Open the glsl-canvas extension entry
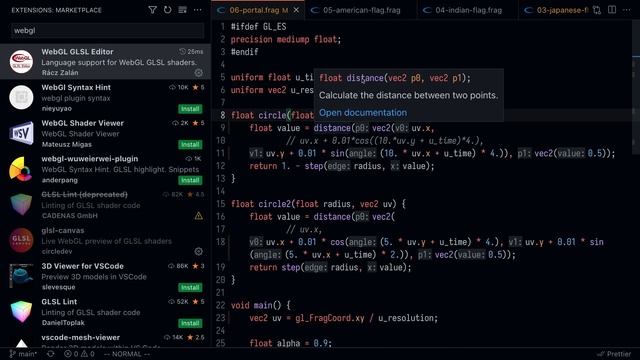The height and width of the screenshot is (360, 640). coord(105,240)
